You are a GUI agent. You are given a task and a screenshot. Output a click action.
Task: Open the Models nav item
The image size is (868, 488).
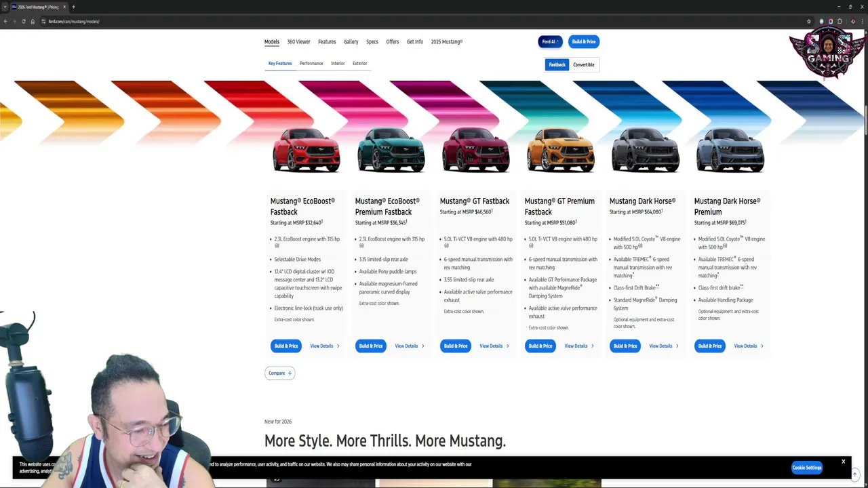click(272, 42)
